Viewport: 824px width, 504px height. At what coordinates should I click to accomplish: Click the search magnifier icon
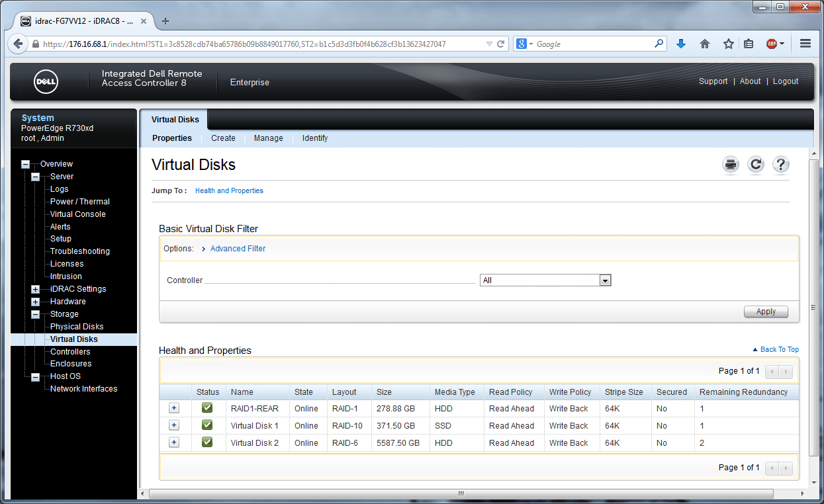pos(659,44)
